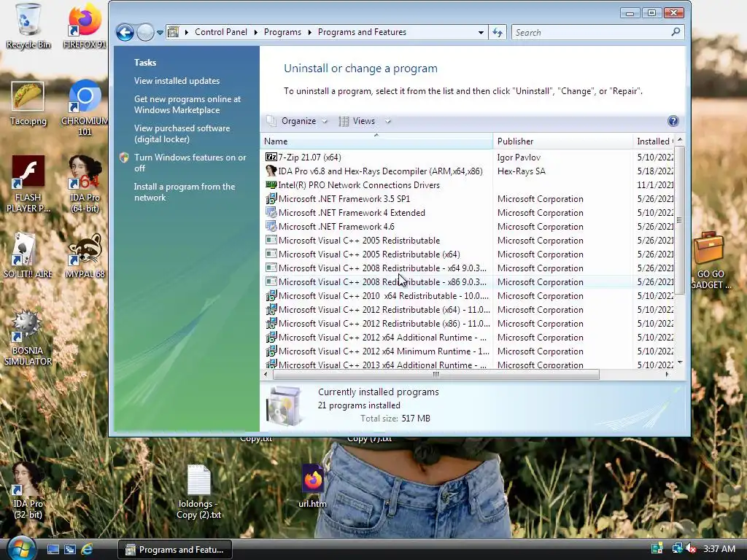Select BOSNIA SIMULATOR desktop shortcut
Screen dimensions: 747x560
pyautogui.click(x=28, y=338)
